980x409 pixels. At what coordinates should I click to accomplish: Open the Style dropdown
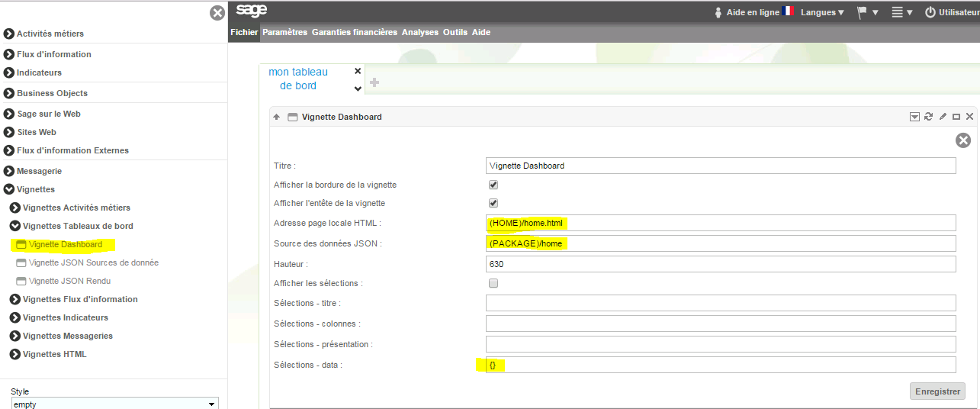114,404
